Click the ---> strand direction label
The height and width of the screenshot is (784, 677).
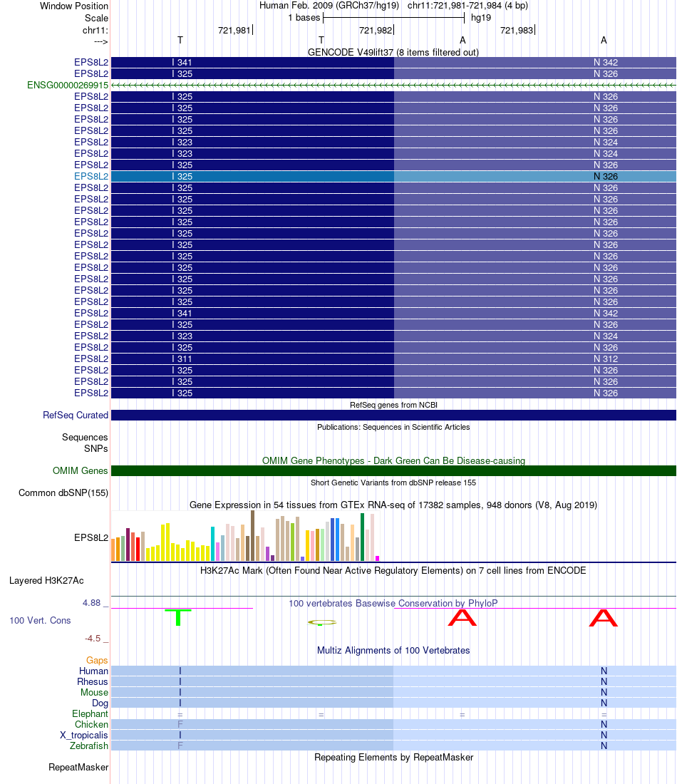coord(101,41)
